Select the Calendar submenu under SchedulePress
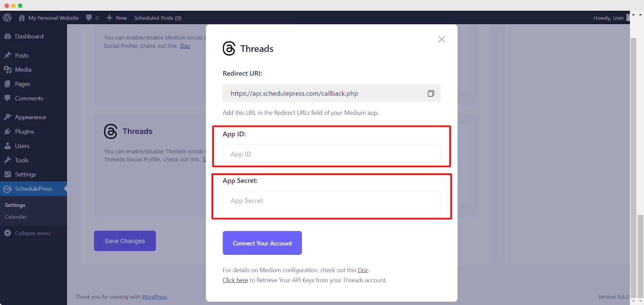The height and width of the screenshot is (305, 644). pyautogui.click(x=15, y=217)
